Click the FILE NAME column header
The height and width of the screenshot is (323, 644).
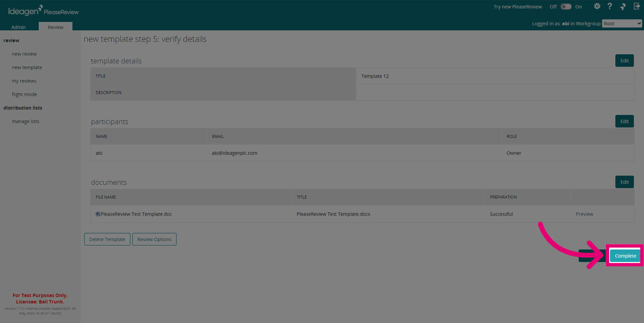click(106, 197)
